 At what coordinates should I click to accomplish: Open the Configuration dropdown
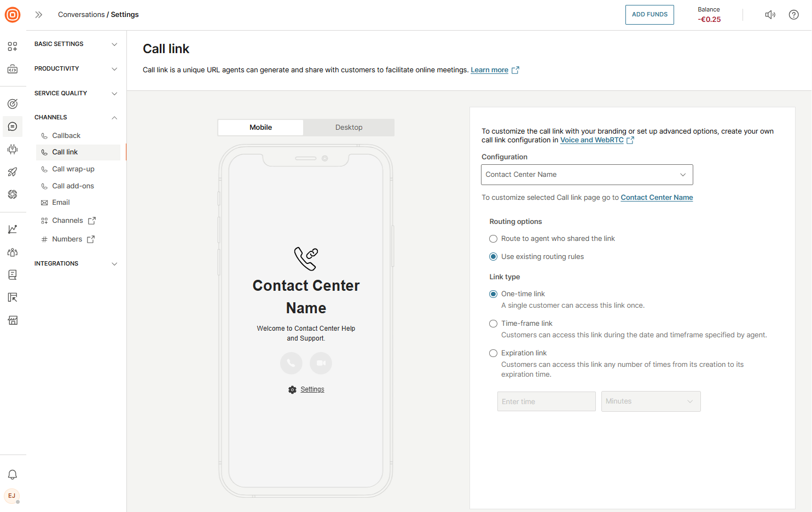click(x=587, y=175)
